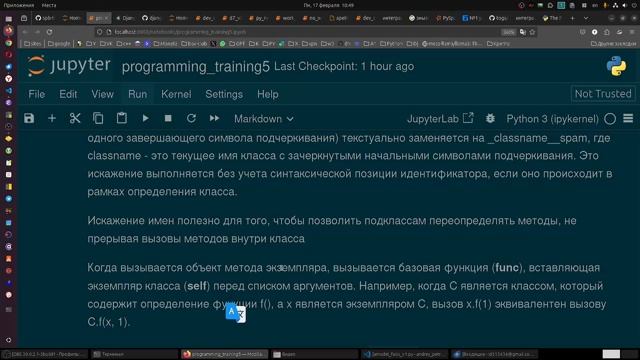This screenshot has width=640, height=360.
Task: Open the browser application menu icon
Action: 631,32
